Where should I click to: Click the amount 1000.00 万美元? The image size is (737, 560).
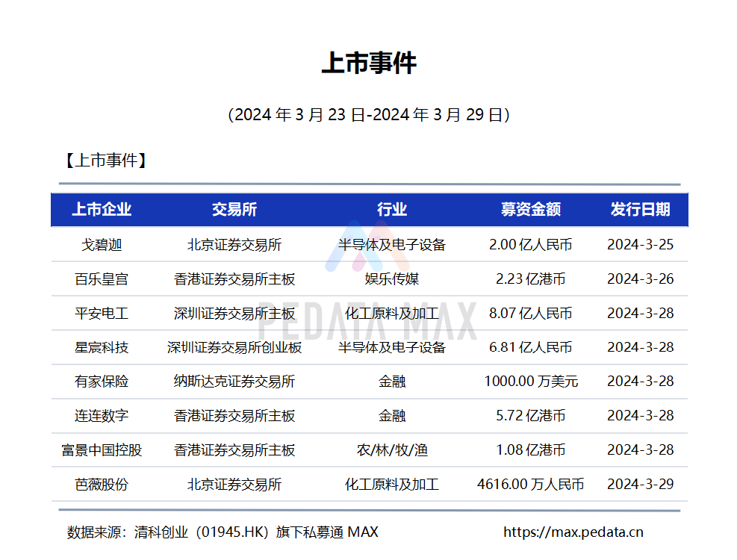(x=531, y=381)
